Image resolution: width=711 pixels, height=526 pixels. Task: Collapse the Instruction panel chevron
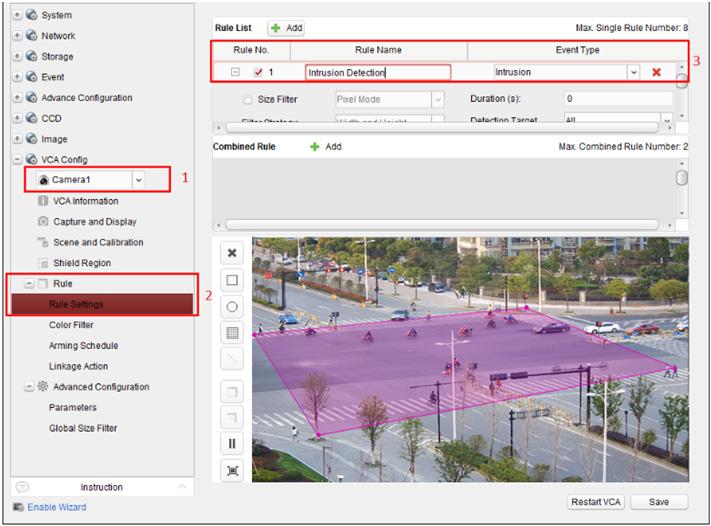182,487
